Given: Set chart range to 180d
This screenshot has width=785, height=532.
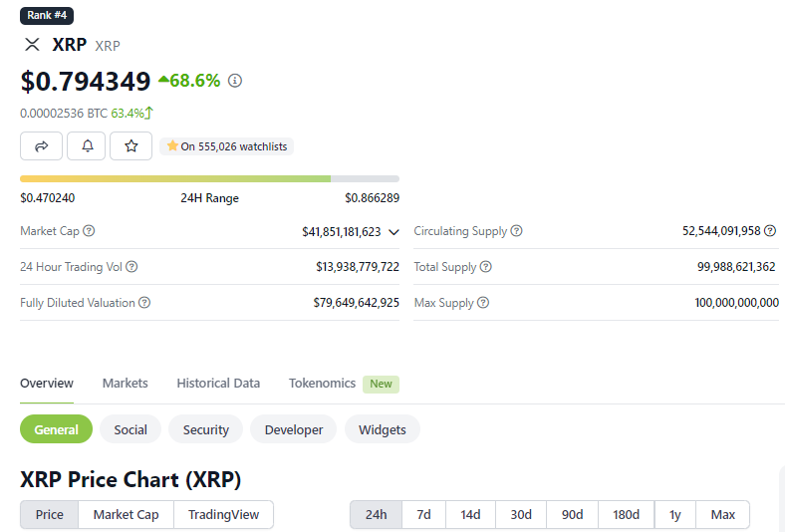Looking at the screenshot, I should point(626,514).
